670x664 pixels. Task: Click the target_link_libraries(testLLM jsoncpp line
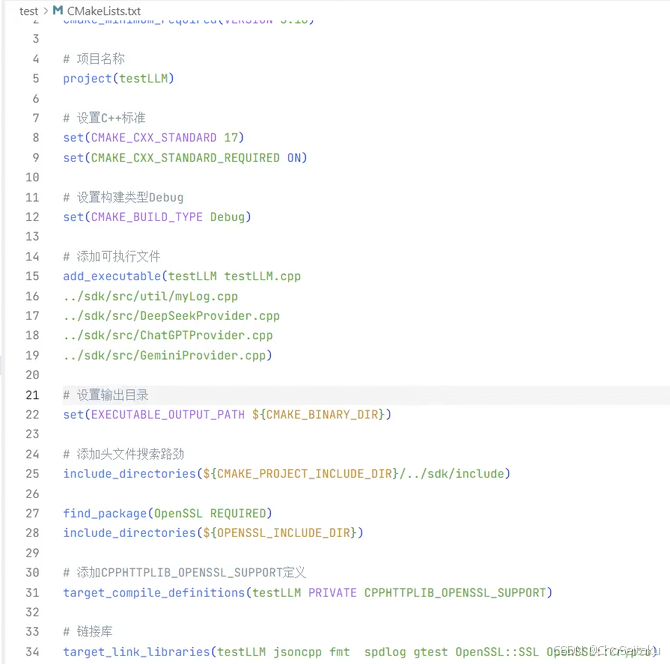click(x=360, y=652)
